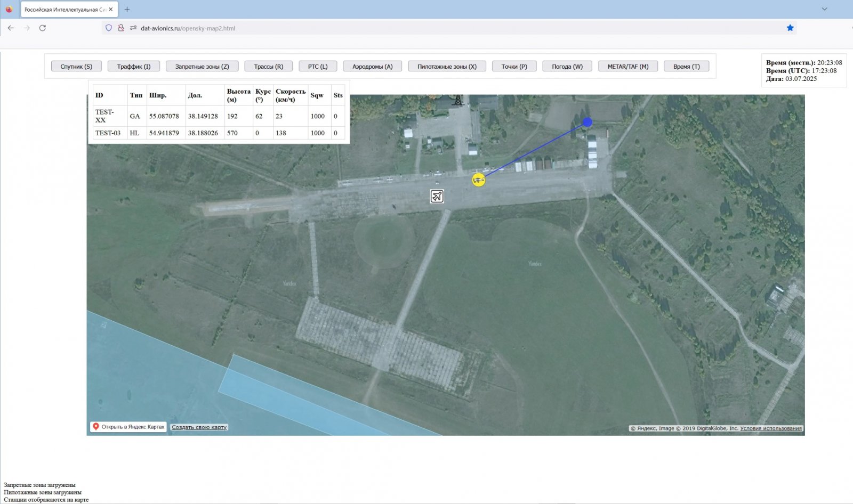Viewport: 853px width, 504px height.
Task: Click the blue track line between markers
Action: pyautogui.click(x=535, y=150)
